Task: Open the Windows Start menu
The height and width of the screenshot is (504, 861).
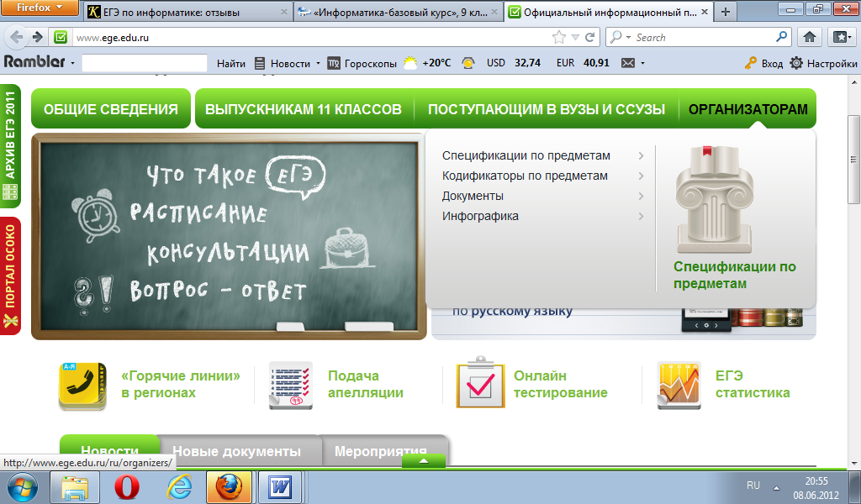Action: (23, 486)
